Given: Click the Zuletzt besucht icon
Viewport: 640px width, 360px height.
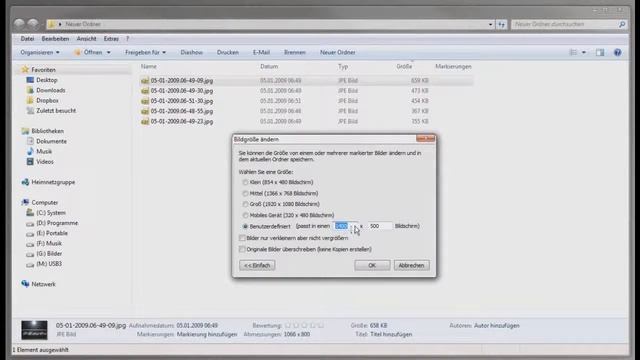Looking at the screenshot, I should pos(30,111).
